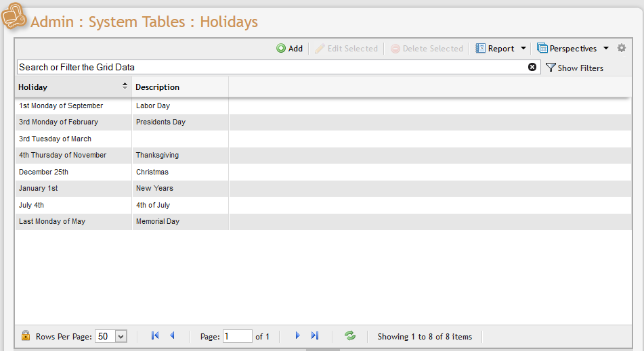This screenshot has height=351, width=644.
Task: Sort by the Holiday column header
Action: (68, 87)
